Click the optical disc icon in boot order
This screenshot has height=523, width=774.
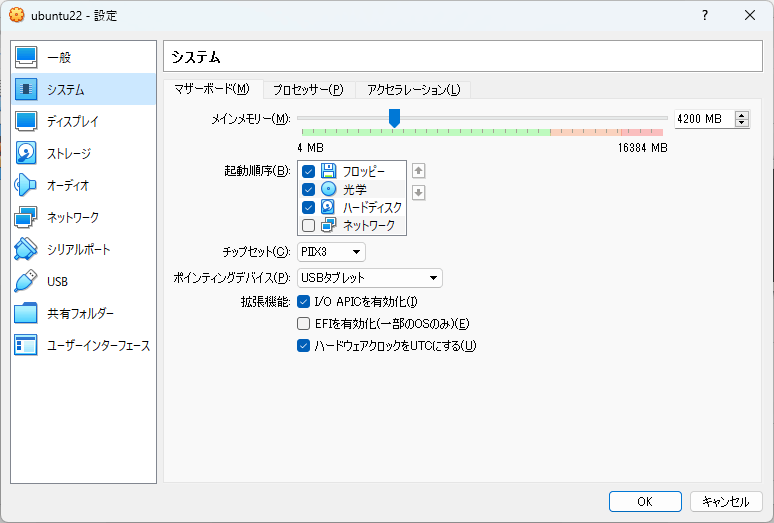pyautogui.click(x=328, y=189)
